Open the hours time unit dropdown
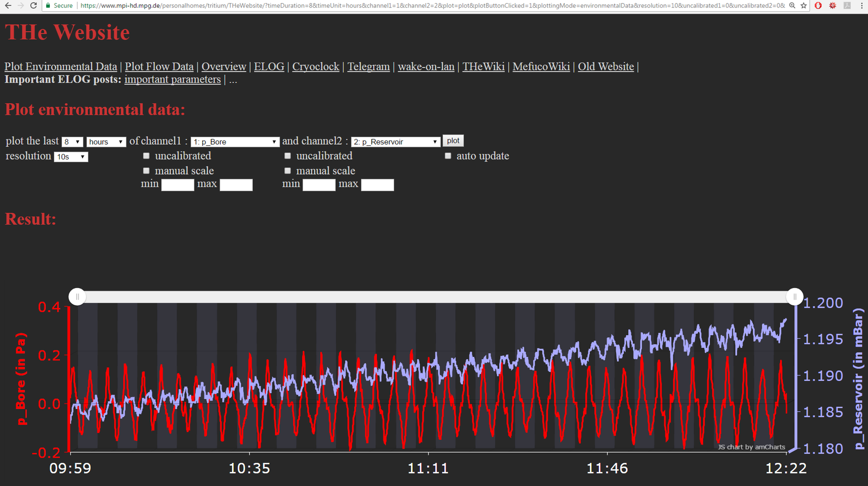This screenshot has width=868, height=486. click(106, 142)
